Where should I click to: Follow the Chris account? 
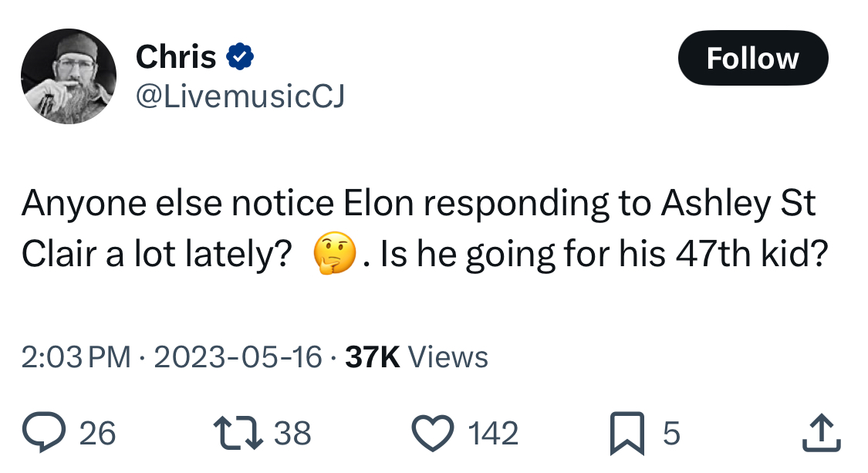tap(753, 58)
